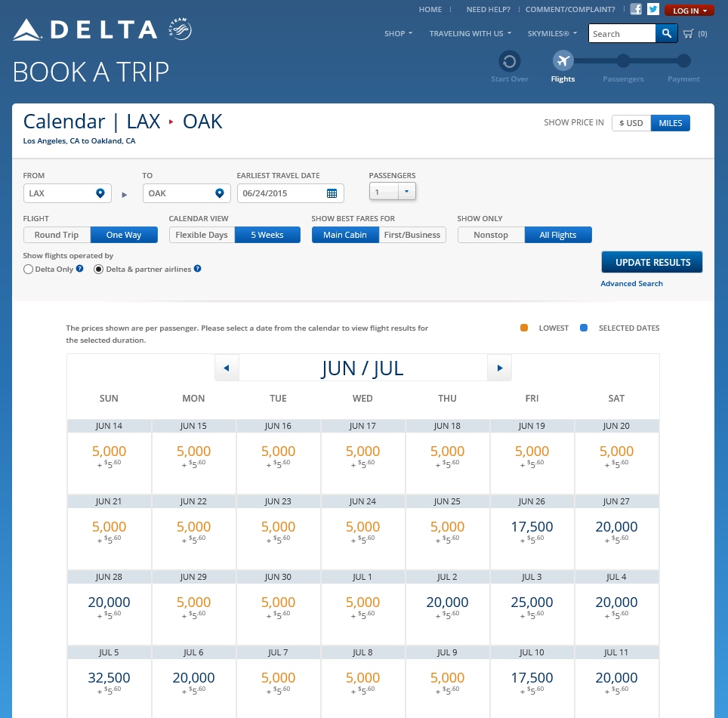
Task: Switch flight type to Round Trip
Action: [x=57, y=235]
